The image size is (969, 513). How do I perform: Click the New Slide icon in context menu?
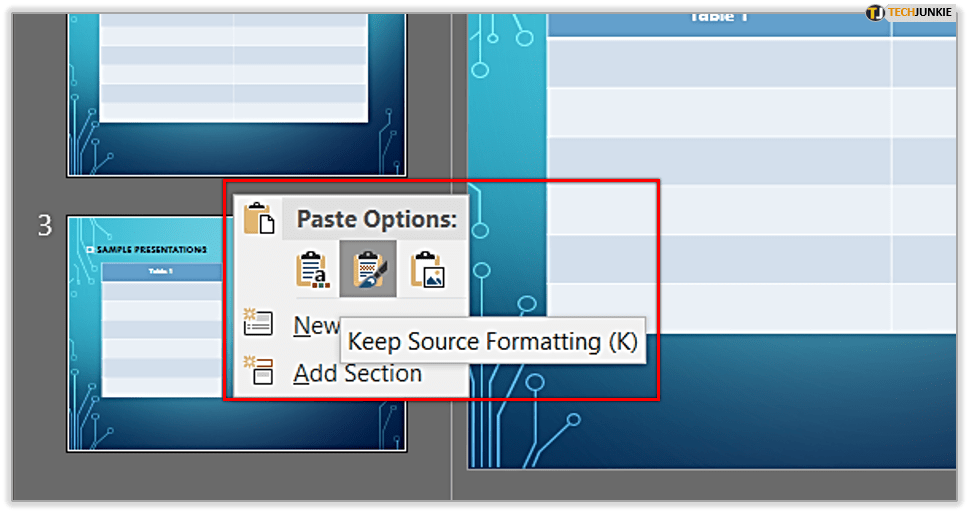click(x=258, y=323)
